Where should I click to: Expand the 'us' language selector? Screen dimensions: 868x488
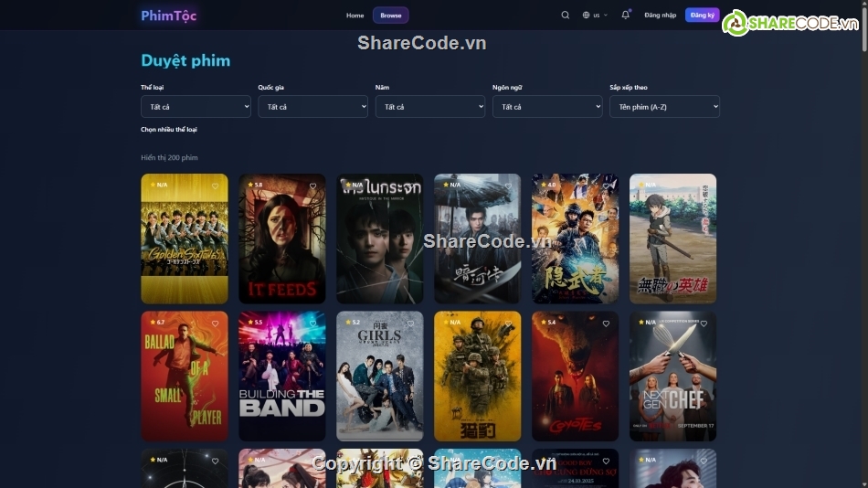click(596, 15)
